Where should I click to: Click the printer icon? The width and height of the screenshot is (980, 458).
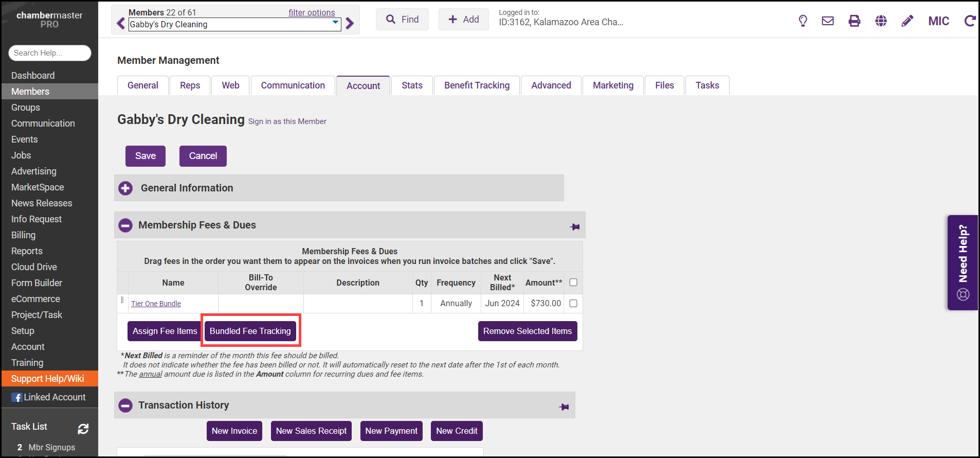point(854,21)
